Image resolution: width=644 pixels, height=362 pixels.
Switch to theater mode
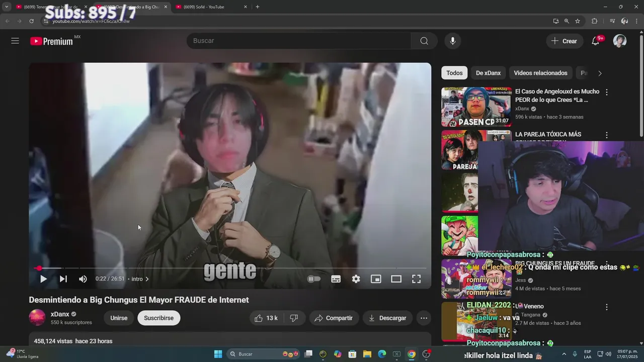click(x=396, y=279)
